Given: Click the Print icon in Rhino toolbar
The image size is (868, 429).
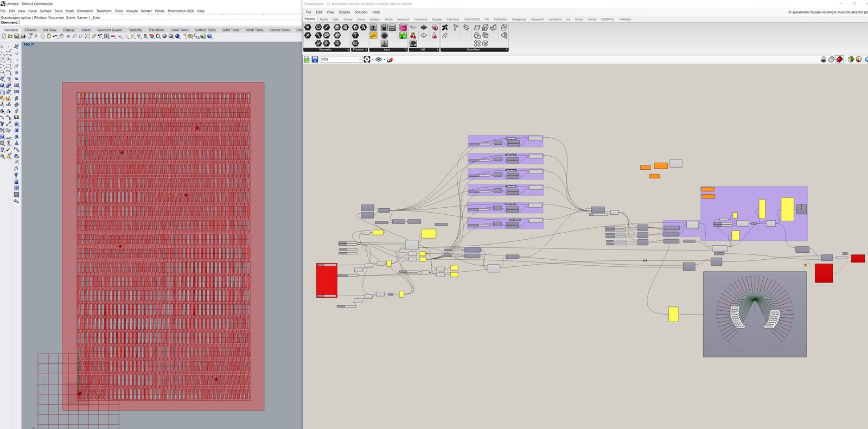Looking at the screenshot, I should [x=23, y=36].
